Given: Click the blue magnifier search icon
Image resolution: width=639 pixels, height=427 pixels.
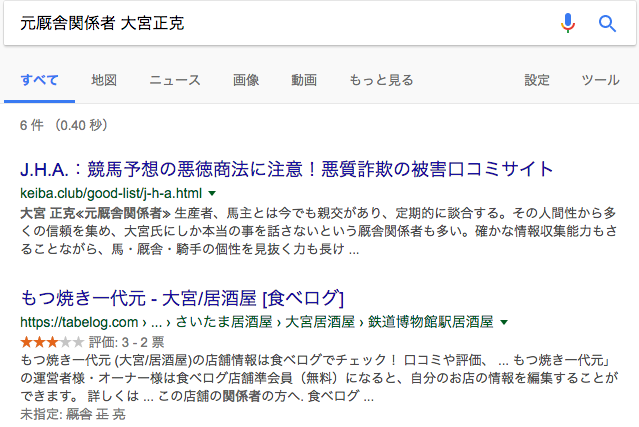Looking at the screenshot, I should (607, 23).
